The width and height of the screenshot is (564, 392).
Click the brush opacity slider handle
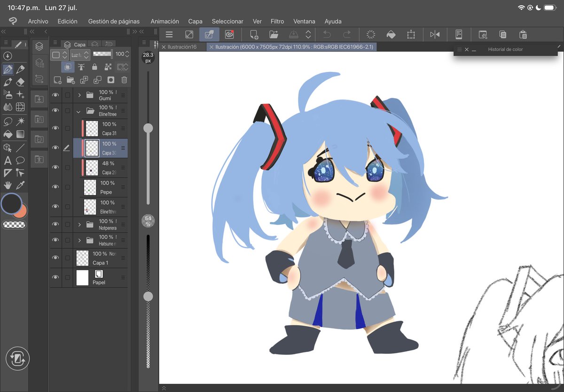(148, 296)
